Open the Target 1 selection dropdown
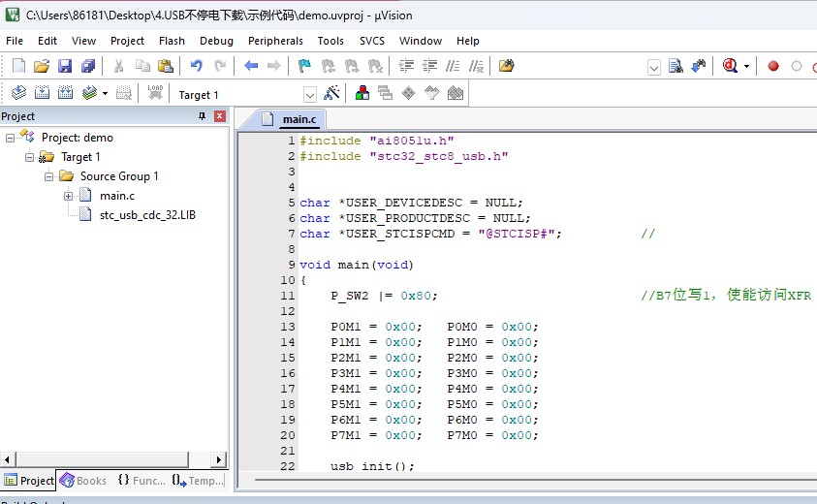This screenshot has height=504, width=817. pos(309,95)
